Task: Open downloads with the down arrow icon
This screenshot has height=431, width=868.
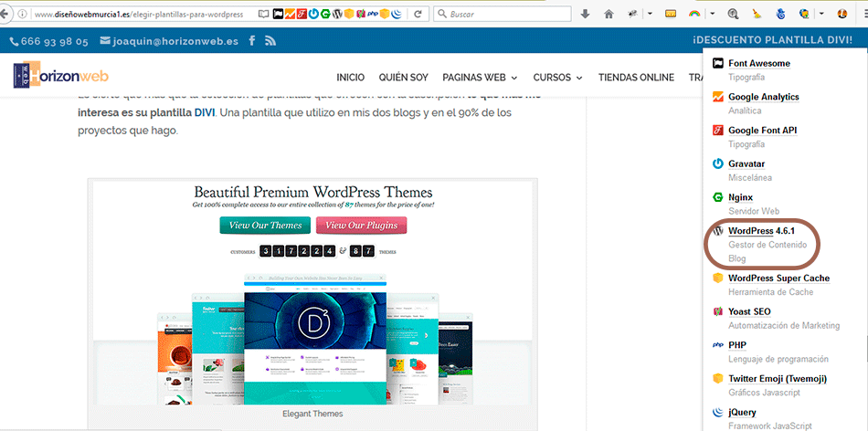Action: (x=585, y=14)
